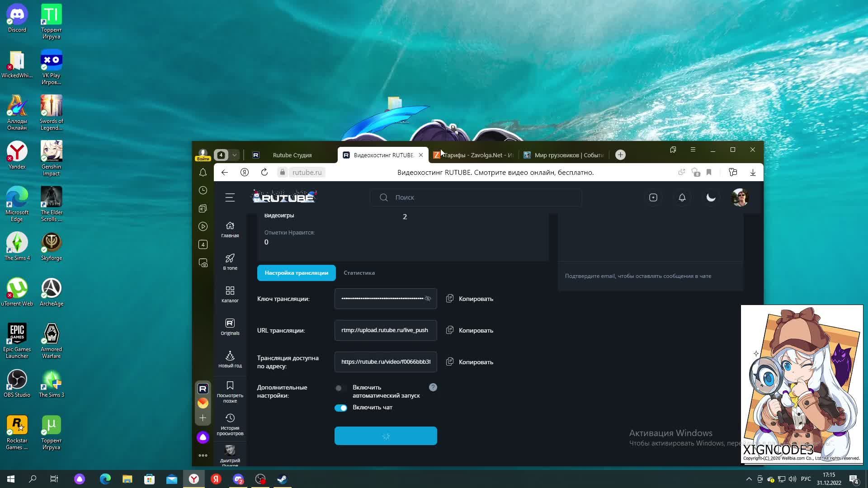This screenshot has height=488, width=868.
Task: Switch to Rutube Студия browser tab
Action: pyautogui.click(x=292, y=155)
